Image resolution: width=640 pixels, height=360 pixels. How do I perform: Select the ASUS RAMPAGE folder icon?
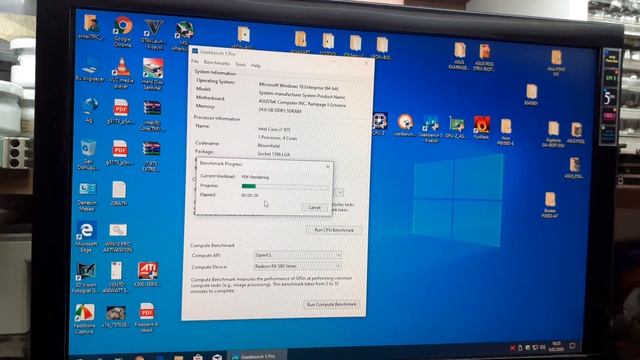(459, 56)
